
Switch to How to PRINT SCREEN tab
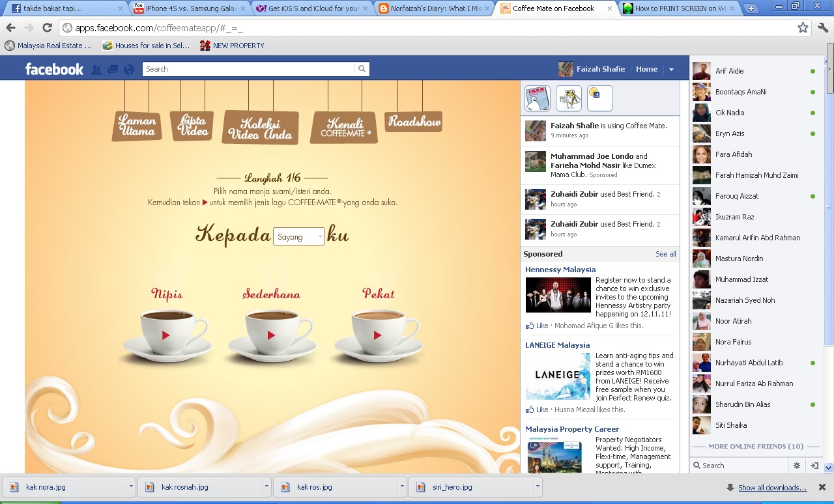point(680,8)
